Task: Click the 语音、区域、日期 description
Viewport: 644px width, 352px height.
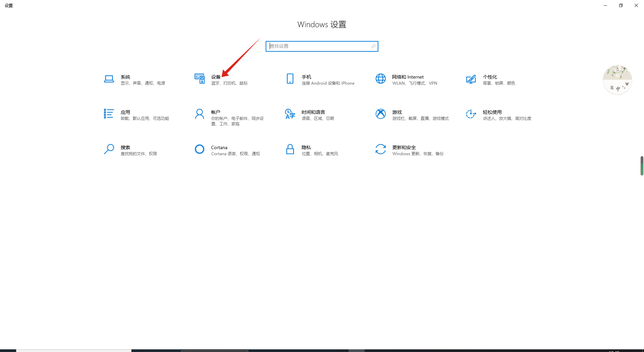Action: [x=318, y=119]
